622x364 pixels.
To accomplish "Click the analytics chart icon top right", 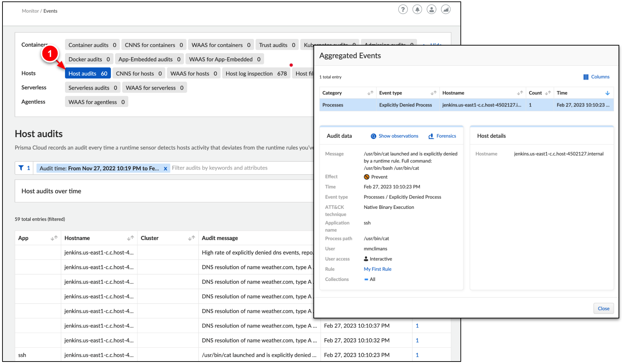I will pyautogui.click(x=446, y=9).
